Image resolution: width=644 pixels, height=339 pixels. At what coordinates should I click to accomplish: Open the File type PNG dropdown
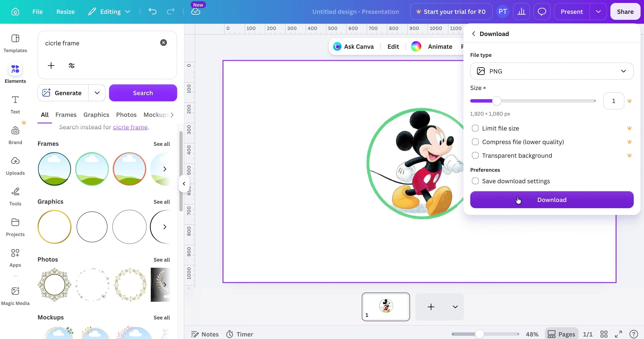pos(552,71)
